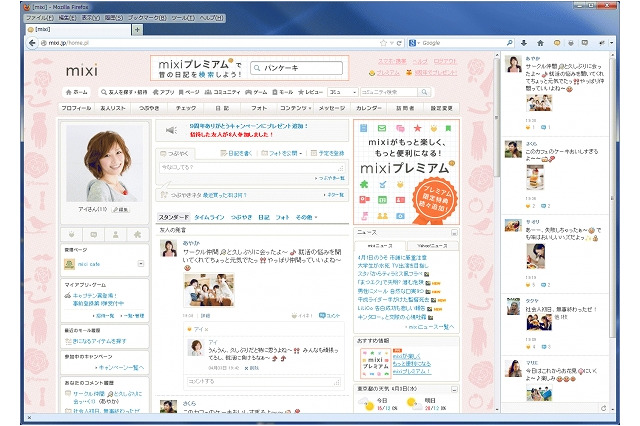Open the ブックマーク(B) menu
The width and height of the screenshot is (640, 426).
pos(147,18)
